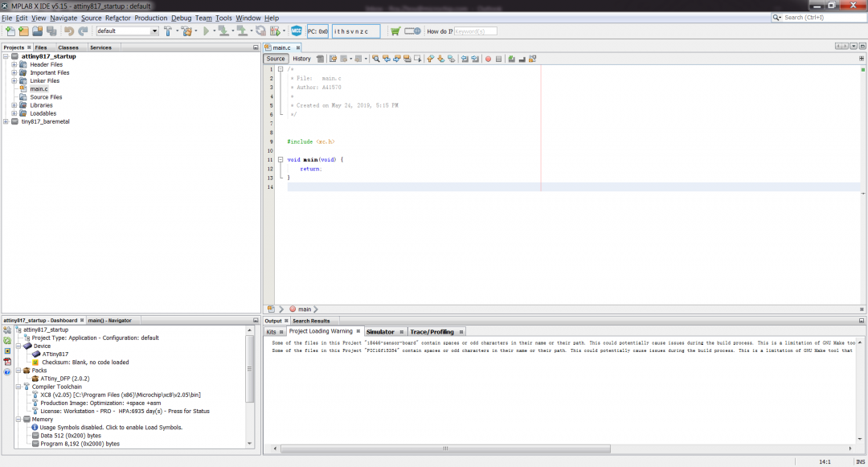Viewport: 868px width, 467px height.
Task: Expand the tiny817_baremetal project node
Action: [x=6, y=121]
